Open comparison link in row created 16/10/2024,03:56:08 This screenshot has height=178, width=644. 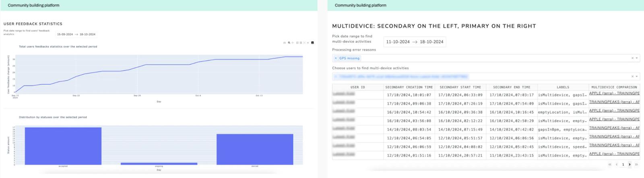click(614, 119)
